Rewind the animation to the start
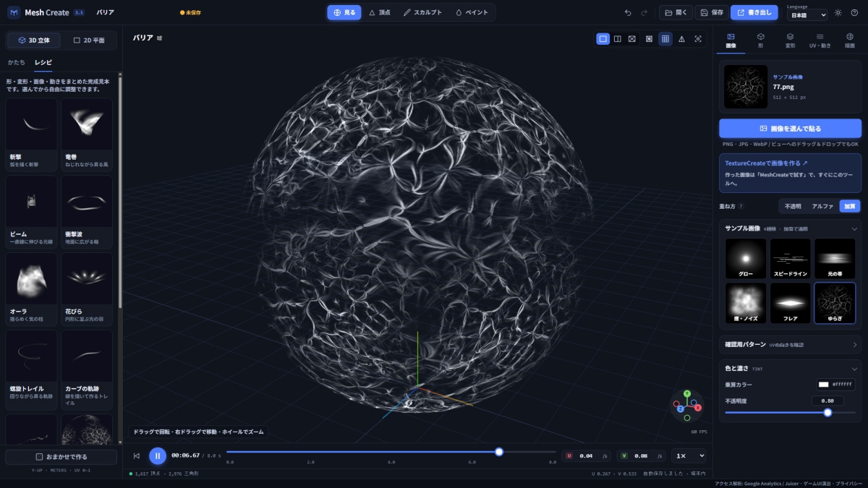The height and width of the screenshot is (488, 868). click(x=137, y=455)
